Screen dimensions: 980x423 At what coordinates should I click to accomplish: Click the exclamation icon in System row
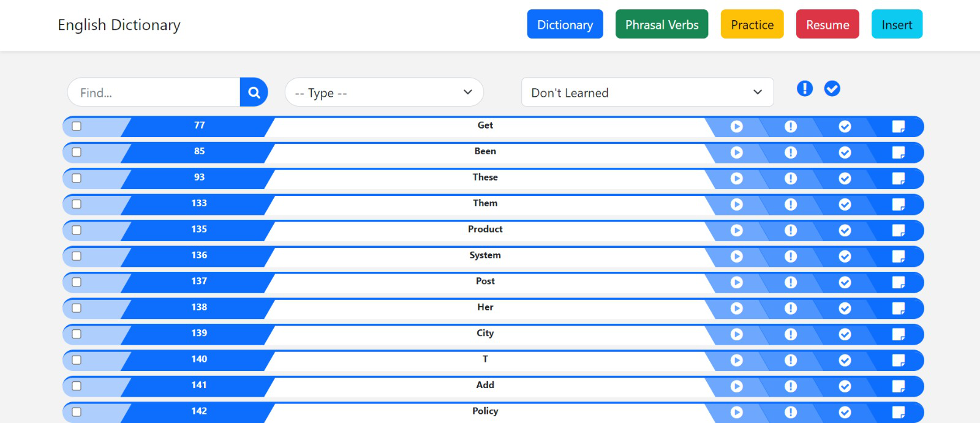791,256
